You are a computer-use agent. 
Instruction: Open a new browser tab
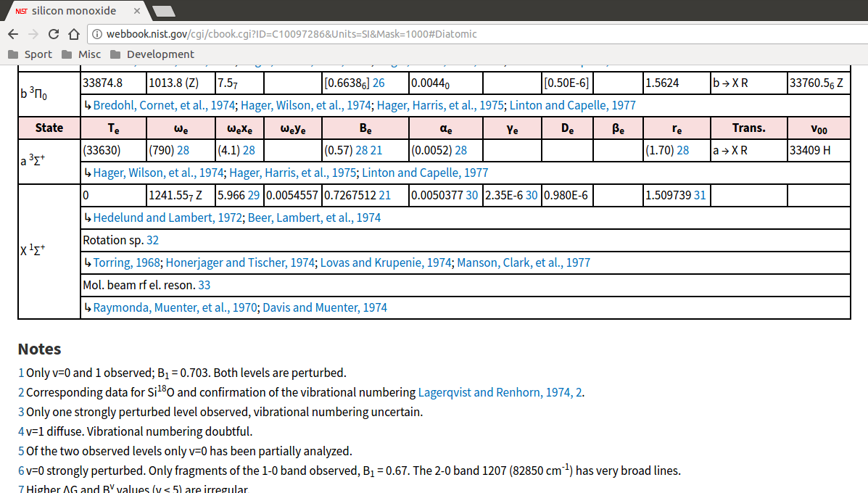pos(163,11)
